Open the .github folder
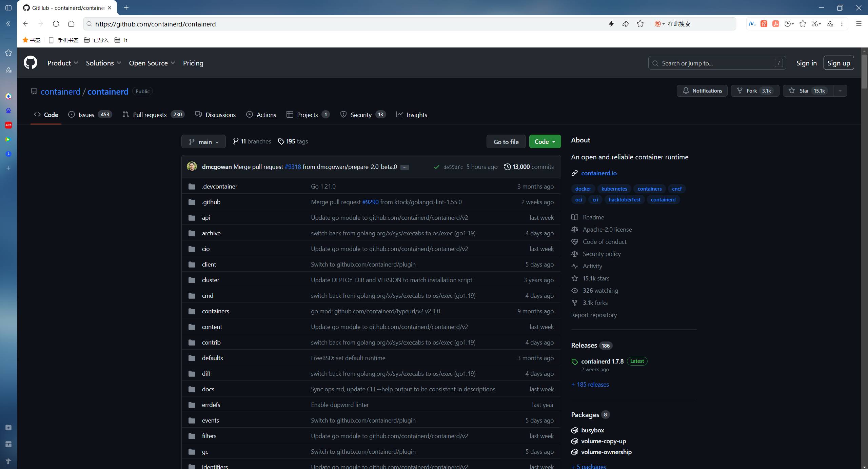Viewport: 868px width, 469px height. point(211,202)
